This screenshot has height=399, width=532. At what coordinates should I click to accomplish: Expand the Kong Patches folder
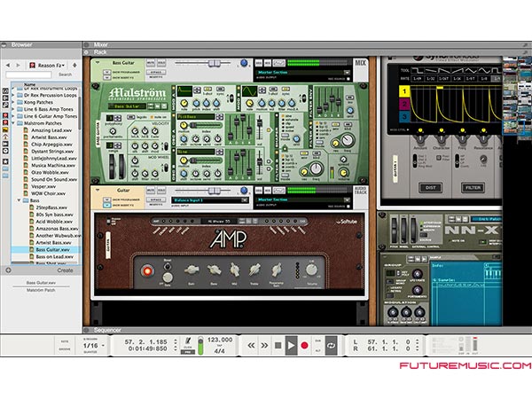[13, 102]
